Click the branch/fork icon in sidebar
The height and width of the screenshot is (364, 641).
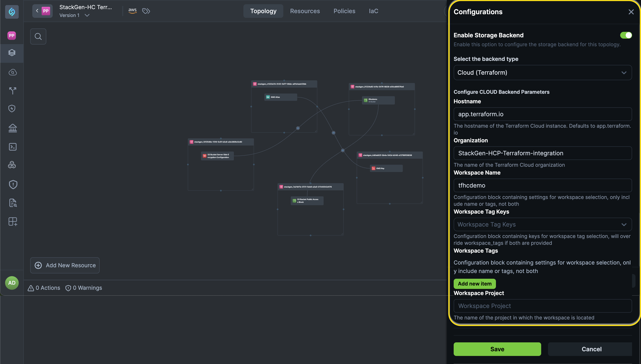pos(13,91)
